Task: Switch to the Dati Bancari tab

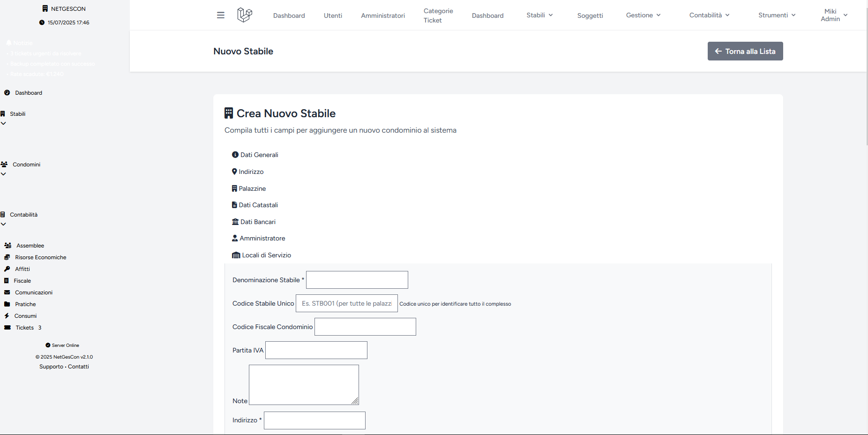Action: (254, 222)
